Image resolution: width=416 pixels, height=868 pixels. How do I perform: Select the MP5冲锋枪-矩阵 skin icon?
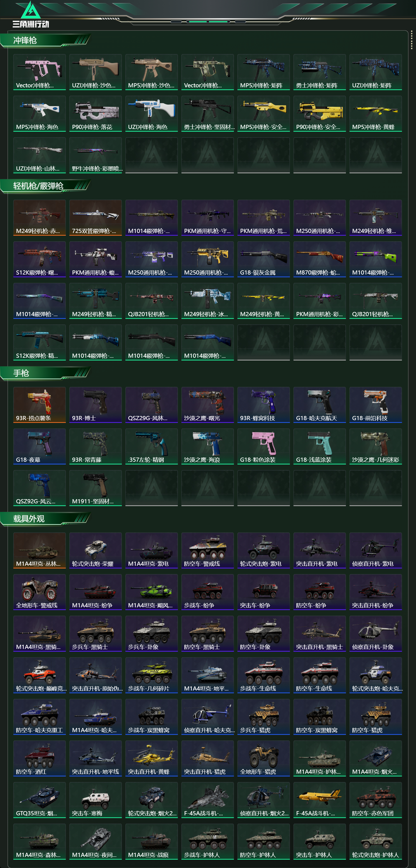263,72
